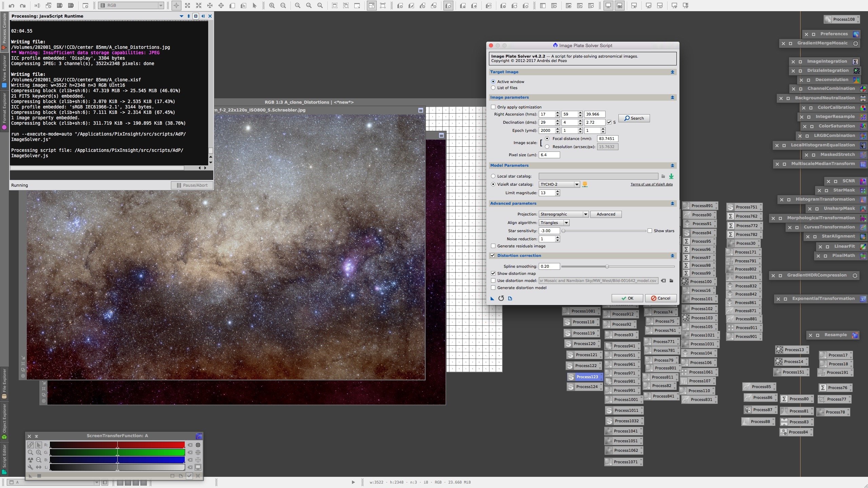Click the Zoom In magnifier toolbar icon

[272, 5]
